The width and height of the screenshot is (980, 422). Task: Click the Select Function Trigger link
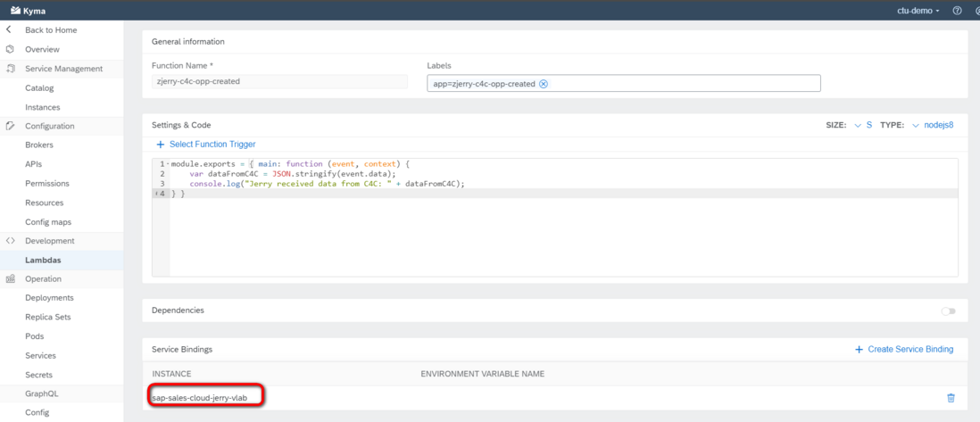(212, 144)
